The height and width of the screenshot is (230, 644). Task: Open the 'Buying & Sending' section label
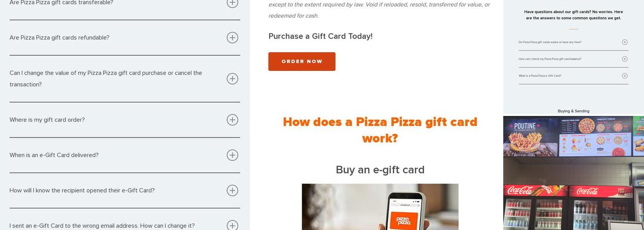(573, 111)
